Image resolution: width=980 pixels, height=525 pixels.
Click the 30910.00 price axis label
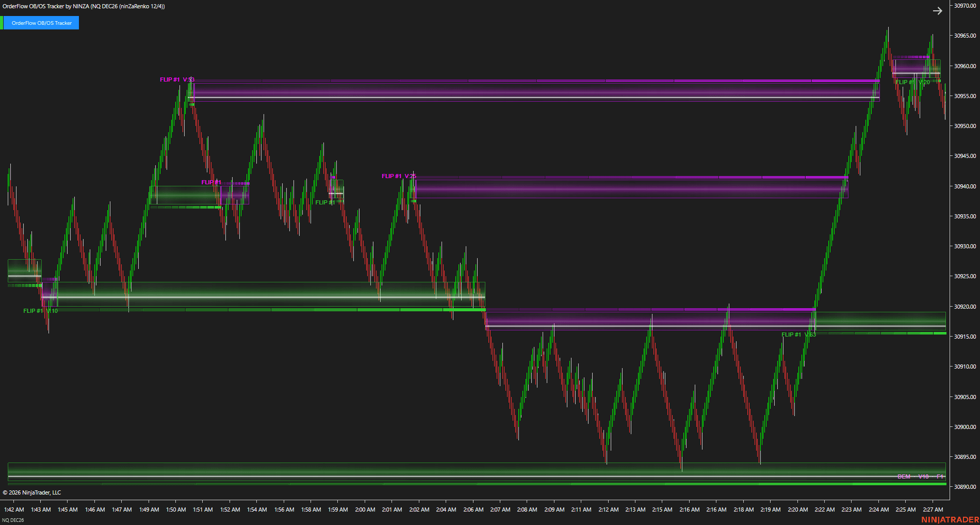(x=965, y=367)
